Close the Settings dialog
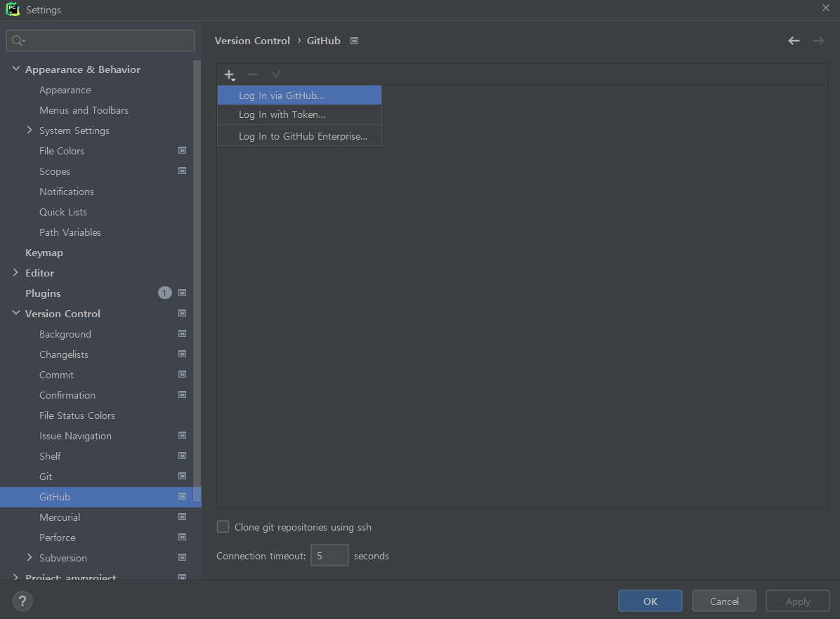This screenshot has width=840, height=619. (x=825, y=8)
